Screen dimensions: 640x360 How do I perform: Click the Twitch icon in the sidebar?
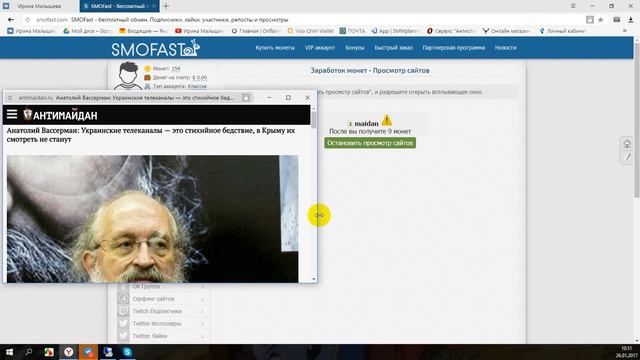tap(123, 311)
